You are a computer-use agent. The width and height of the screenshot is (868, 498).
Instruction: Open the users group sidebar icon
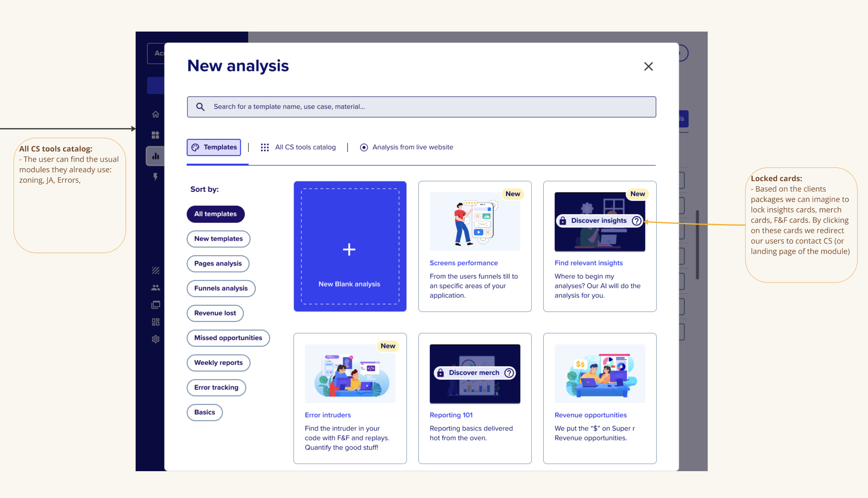155,288
